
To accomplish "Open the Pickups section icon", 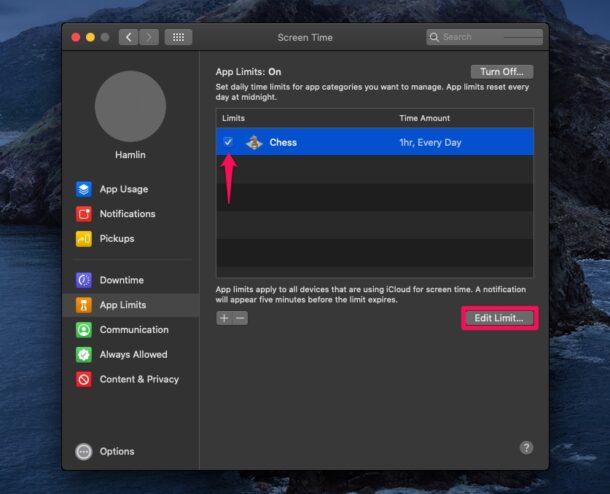I will click(x=84, y=239).
